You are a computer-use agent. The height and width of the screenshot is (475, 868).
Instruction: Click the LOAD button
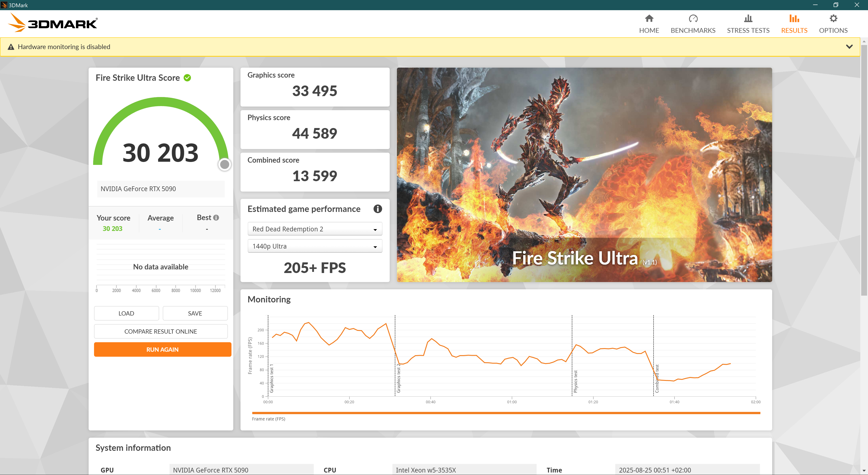pos(126,313)
